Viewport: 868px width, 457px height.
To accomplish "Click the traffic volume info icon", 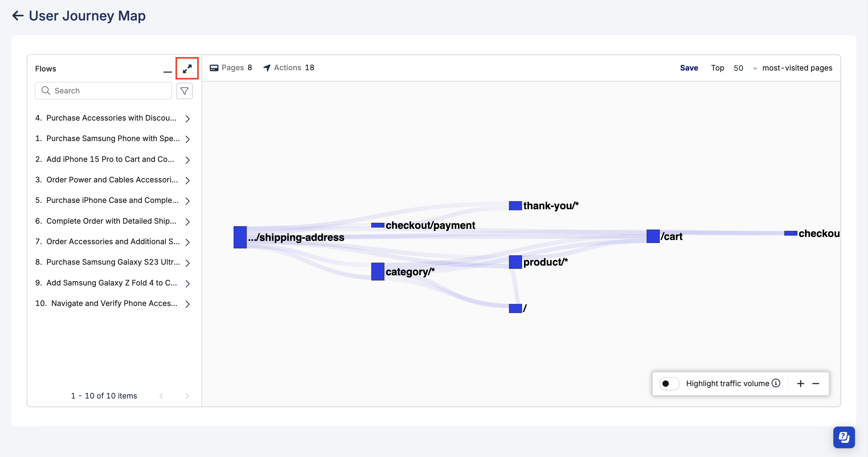I will click(x=776, y=383).
